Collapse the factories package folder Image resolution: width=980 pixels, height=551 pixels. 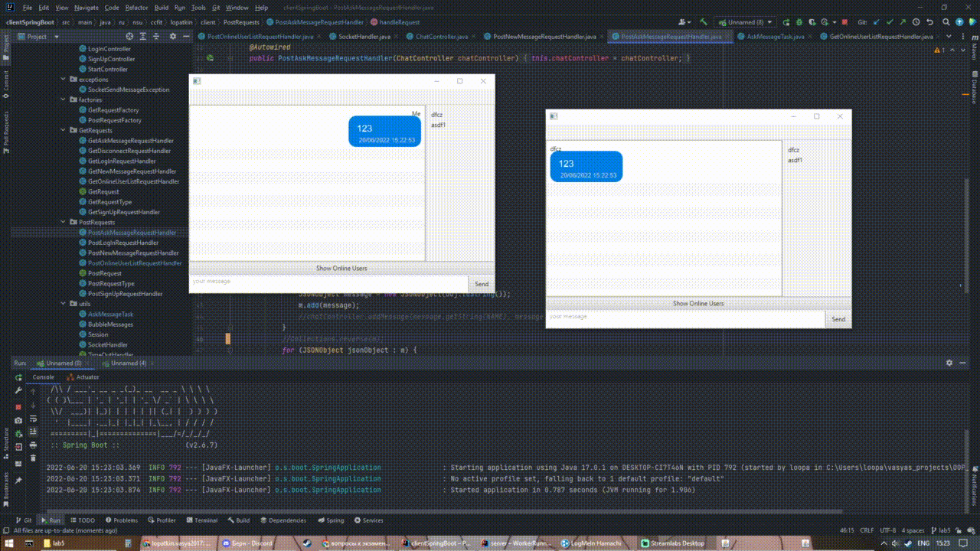point(64,99)
